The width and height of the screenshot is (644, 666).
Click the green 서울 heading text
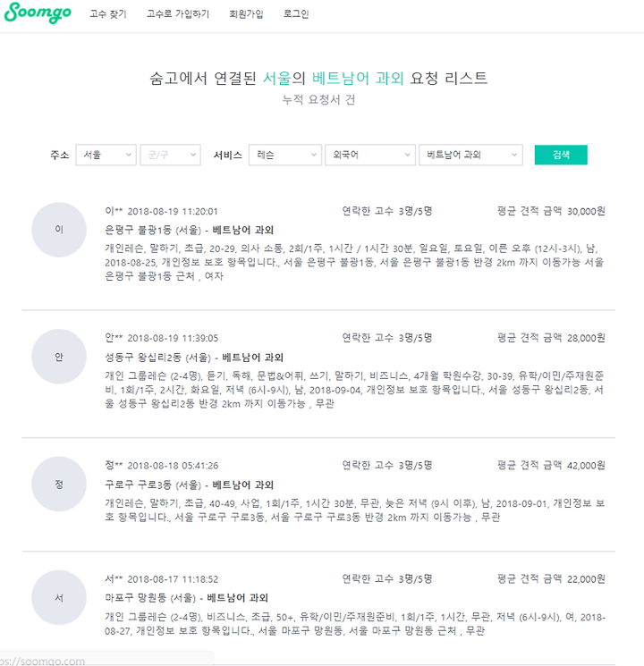tap(276, 78)
